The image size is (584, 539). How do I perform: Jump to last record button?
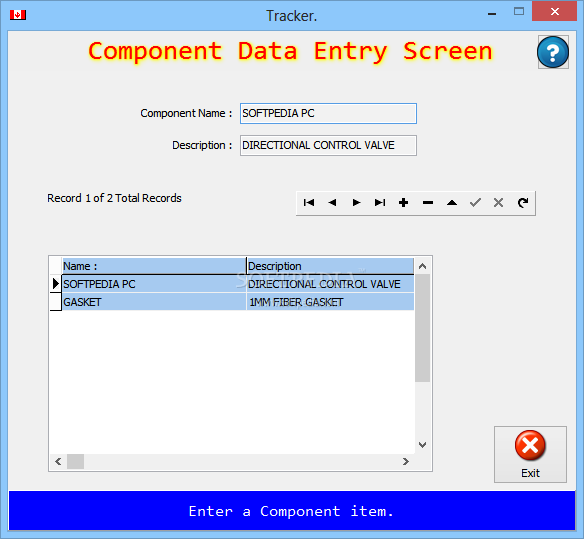click(x=380, y=203)
